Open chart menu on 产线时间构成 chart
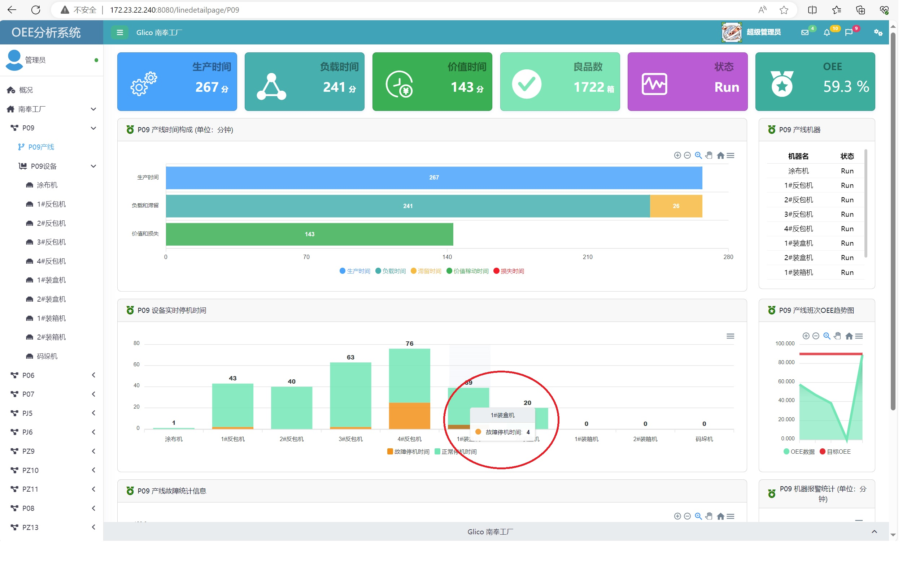 (730, 155)
